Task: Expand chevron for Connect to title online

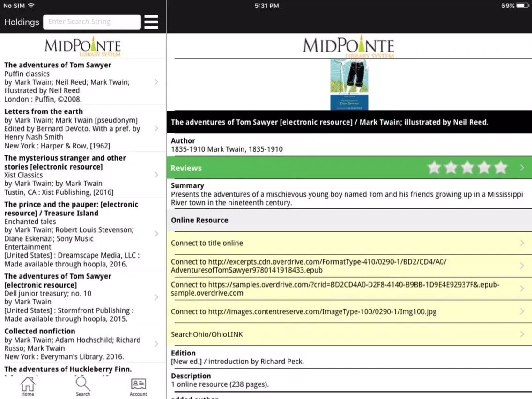Action: (x=522, y=243)
